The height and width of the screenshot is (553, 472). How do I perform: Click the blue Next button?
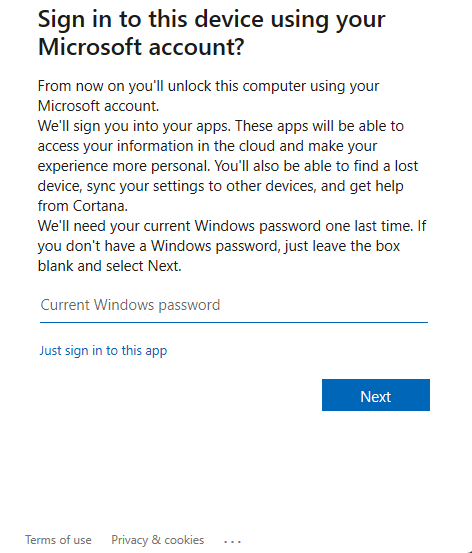pyautogui.click(x=376, y=395)
